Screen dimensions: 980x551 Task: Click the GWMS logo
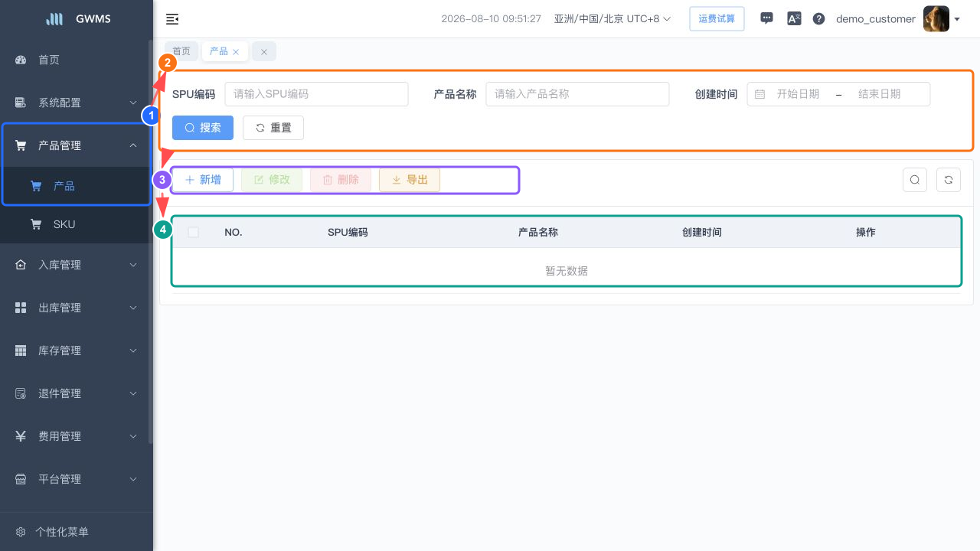tap(78, 19)
